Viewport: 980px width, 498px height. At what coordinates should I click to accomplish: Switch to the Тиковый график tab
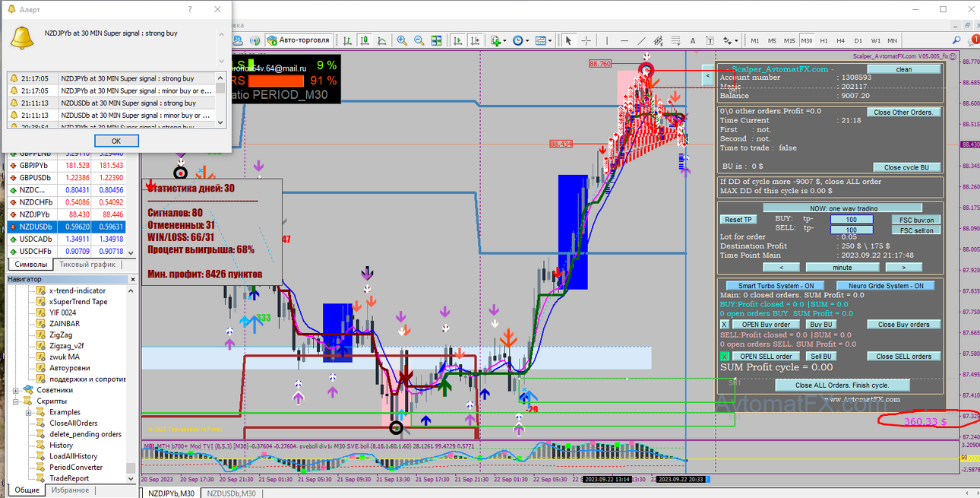point(87,265)
